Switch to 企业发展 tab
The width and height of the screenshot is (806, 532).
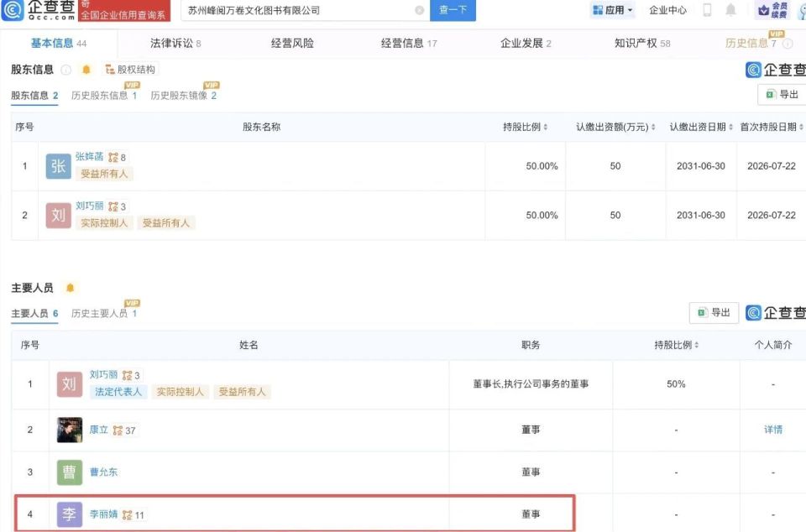(x=526, y=43)
